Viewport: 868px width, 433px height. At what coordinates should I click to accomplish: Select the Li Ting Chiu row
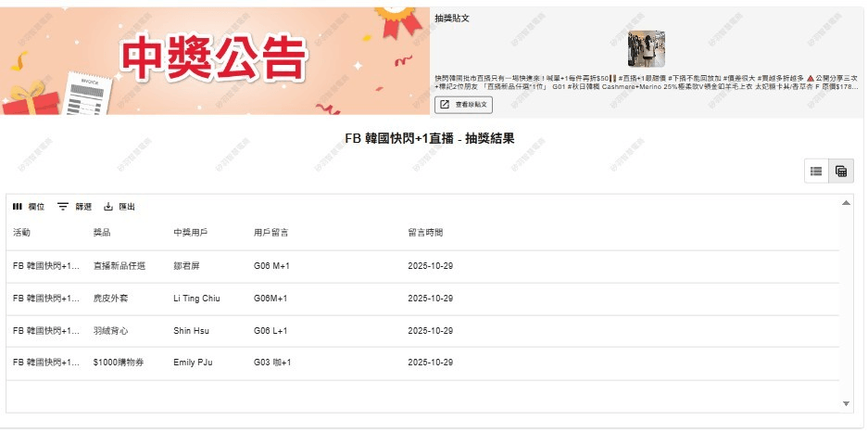(196, 299)
